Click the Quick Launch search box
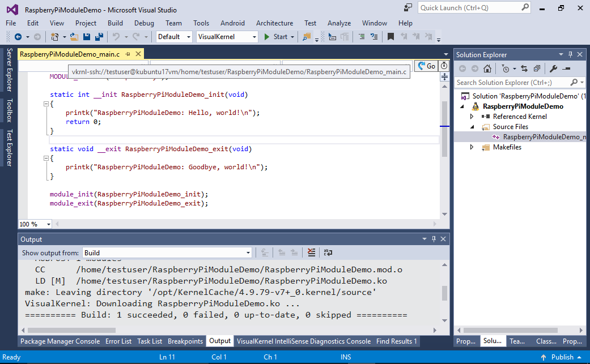 pos(474,8)
